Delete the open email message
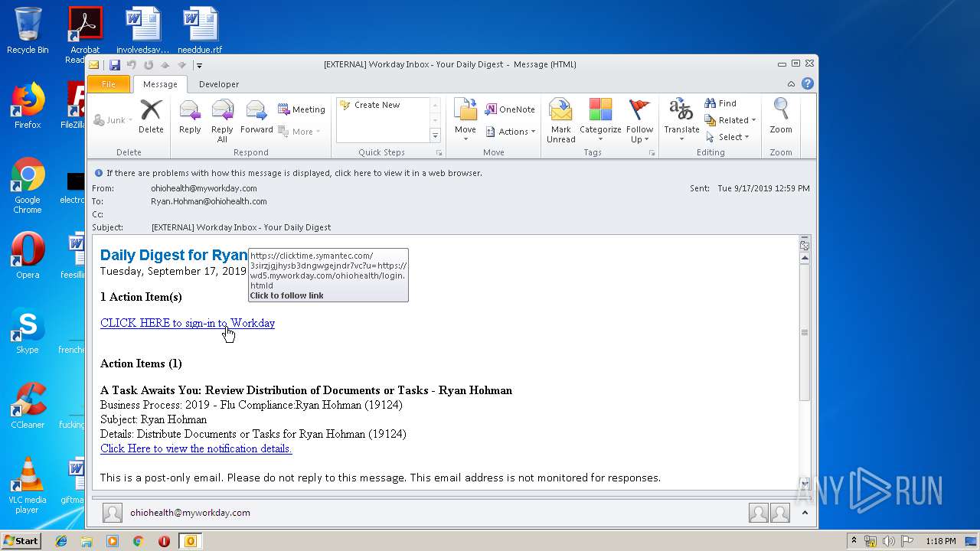 pos(151,117)
